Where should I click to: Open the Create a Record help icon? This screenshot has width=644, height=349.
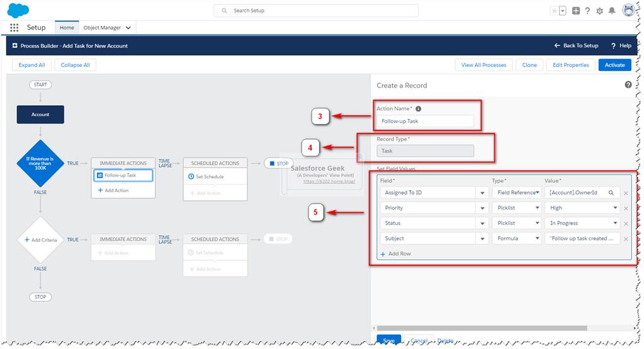(x=628, y=84)
